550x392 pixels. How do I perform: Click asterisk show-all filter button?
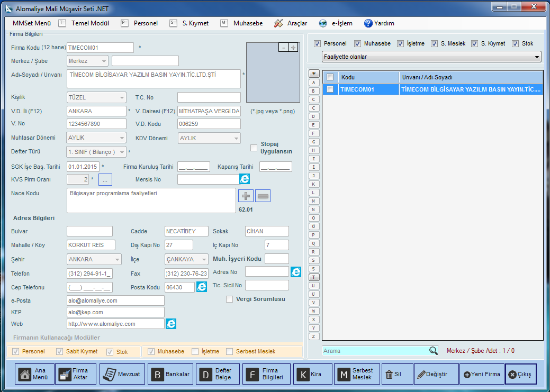pyautogui.click(x=313, y=74)
